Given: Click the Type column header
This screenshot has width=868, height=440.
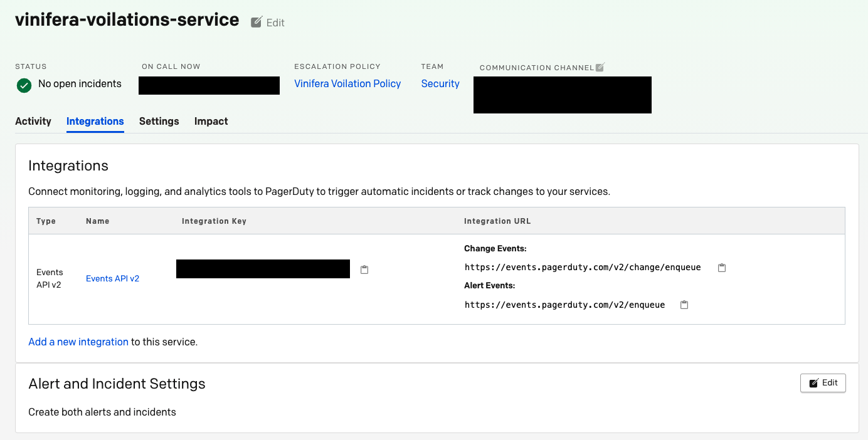Looking at the screenshot, I should click(x=46, y=221).
